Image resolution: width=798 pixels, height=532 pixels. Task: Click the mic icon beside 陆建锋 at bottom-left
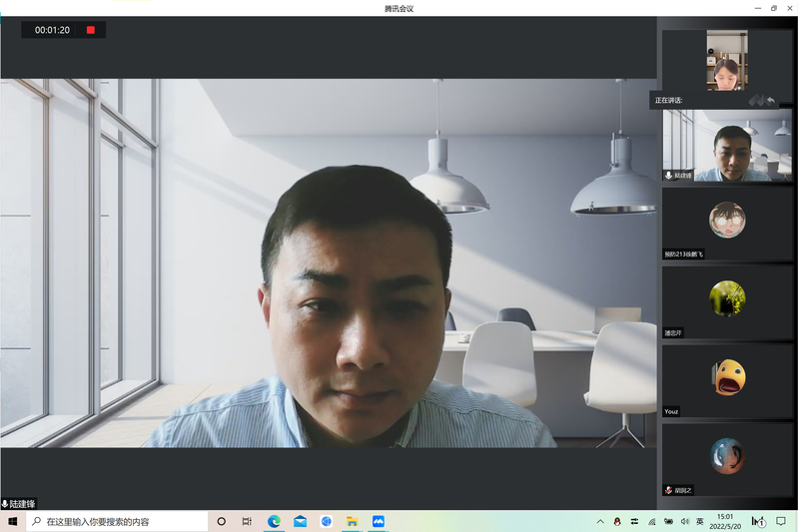(5, 504)
